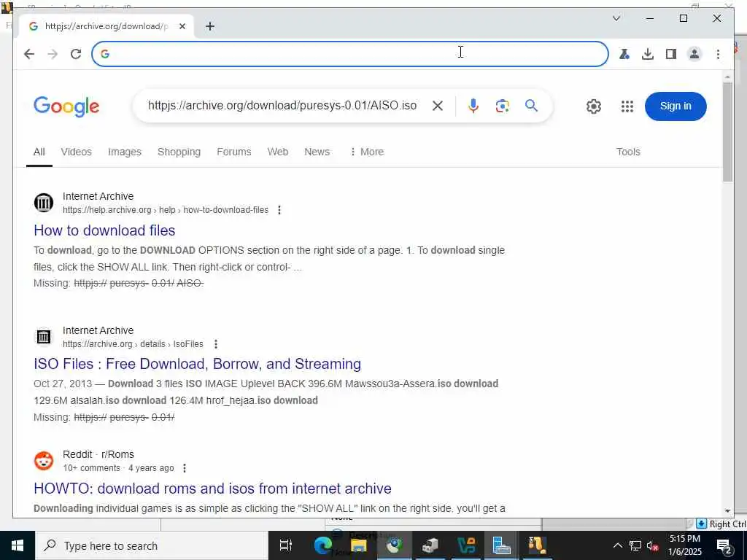The height and width of the screenshot is (560, 747).
Task: Switch to Web results tab
Action: [x=278, y=152]
